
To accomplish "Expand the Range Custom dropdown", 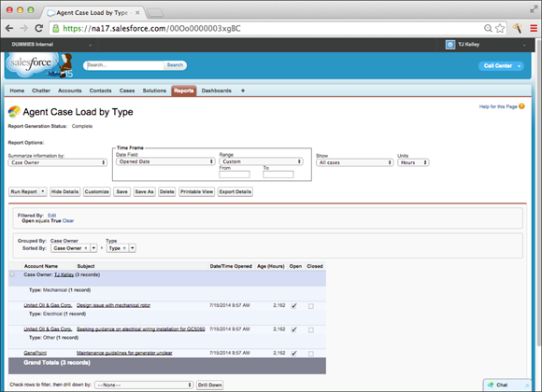I will 261,161.
